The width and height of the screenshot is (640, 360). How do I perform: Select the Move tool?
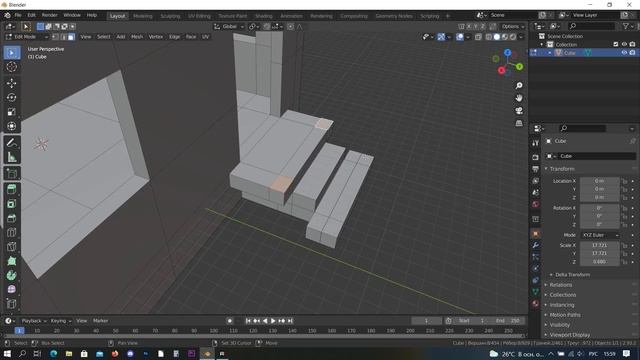[x=11, y=83]
